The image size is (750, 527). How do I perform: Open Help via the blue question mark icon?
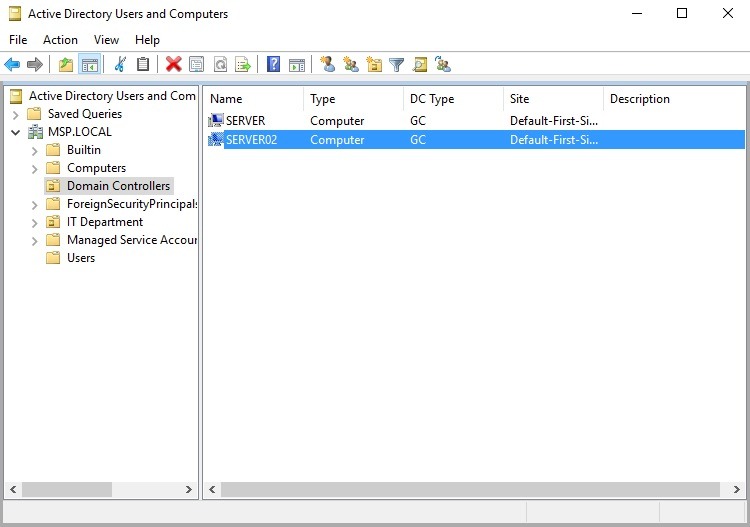[x=273, y=65]
